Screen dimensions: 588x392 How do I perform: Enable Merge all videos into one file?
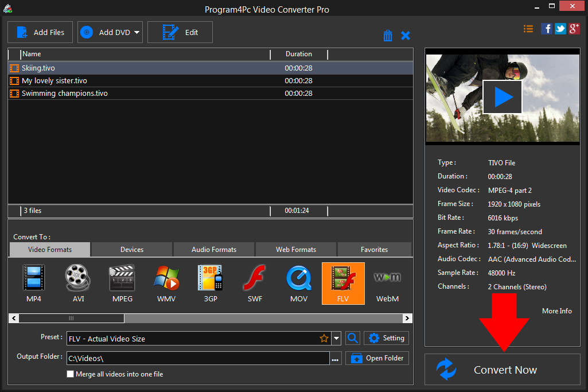coord(70,374)
